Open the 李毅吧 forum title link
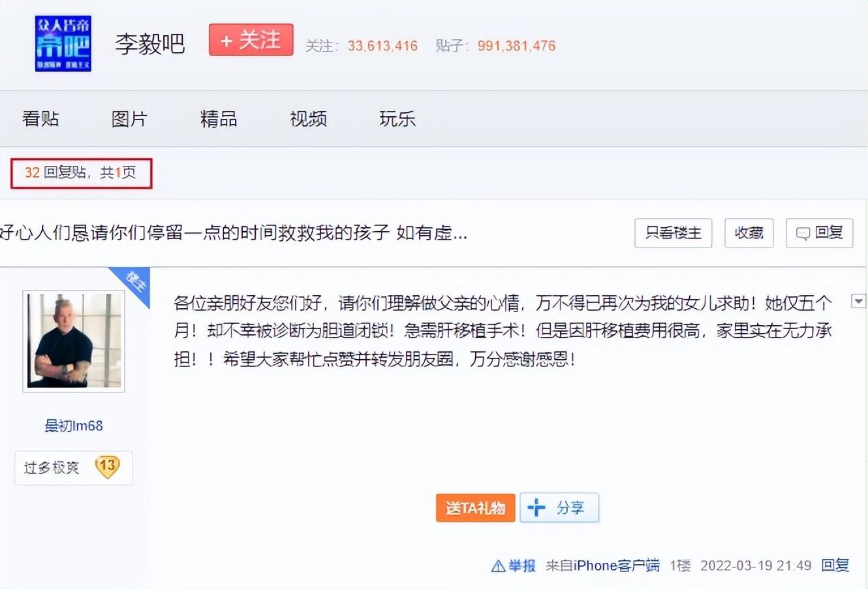The width and height of the screenshot is (868, 589). click(x=150, y=44)
